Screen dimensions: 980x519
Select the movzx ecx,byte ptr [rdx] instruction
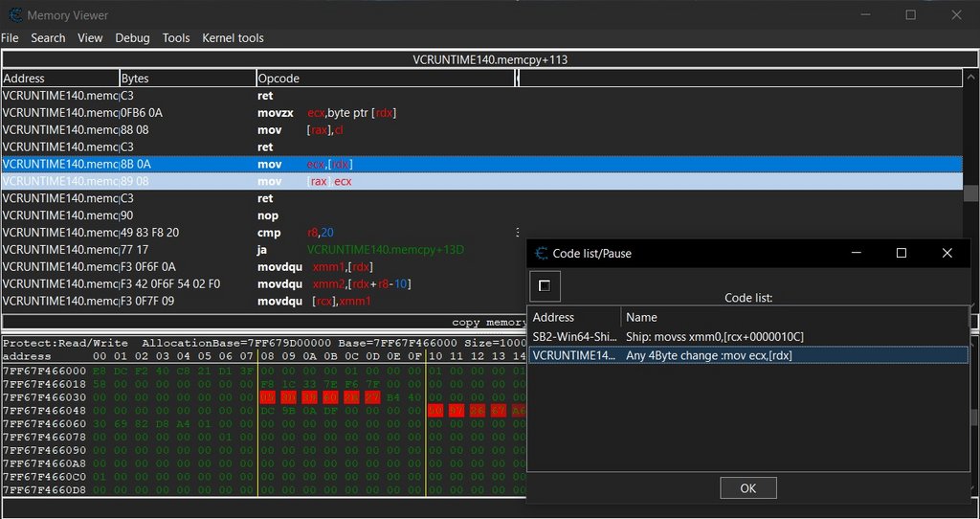point(482,113)
